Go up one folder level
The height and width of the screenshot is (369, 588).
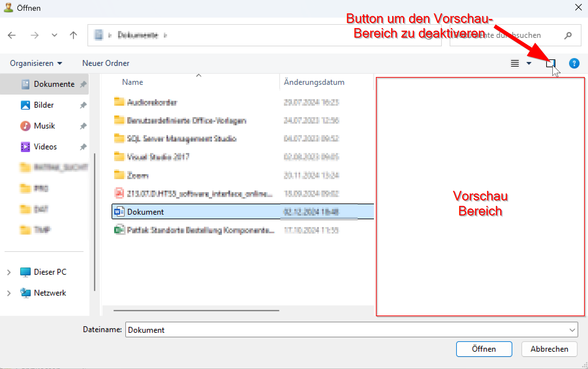coord(73,35)
